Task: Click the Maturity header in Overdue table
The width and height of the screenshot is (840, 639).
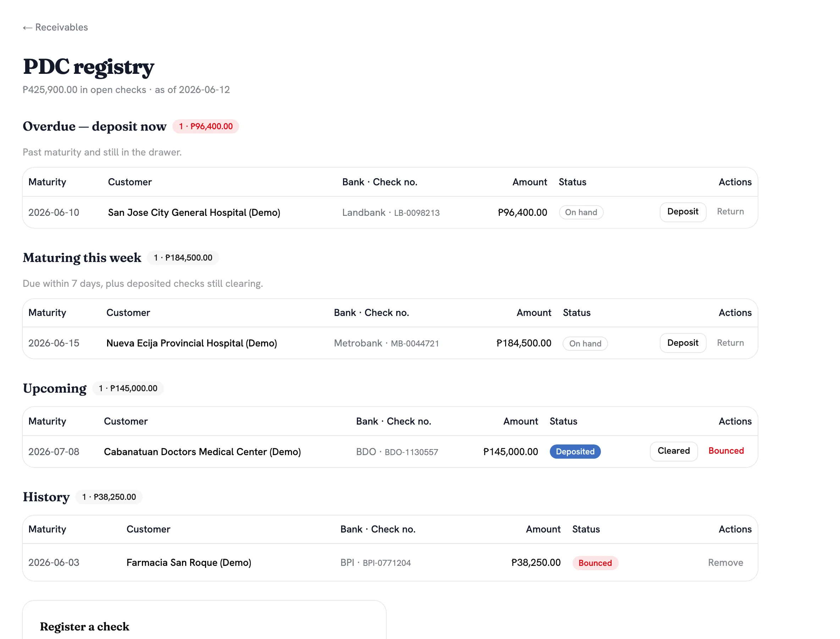Action: coord(47,182)
